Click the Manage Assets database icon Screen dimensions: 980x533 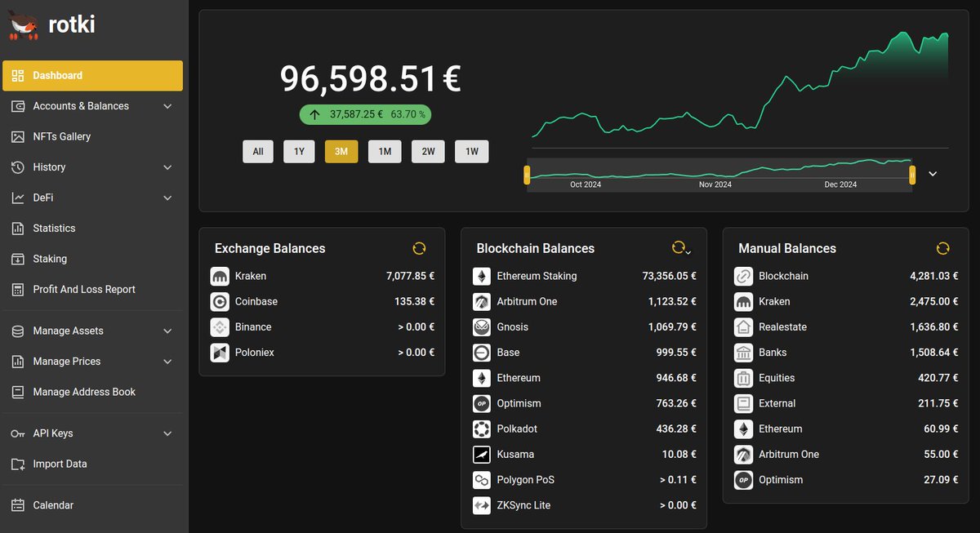click(x=18, y=331)
